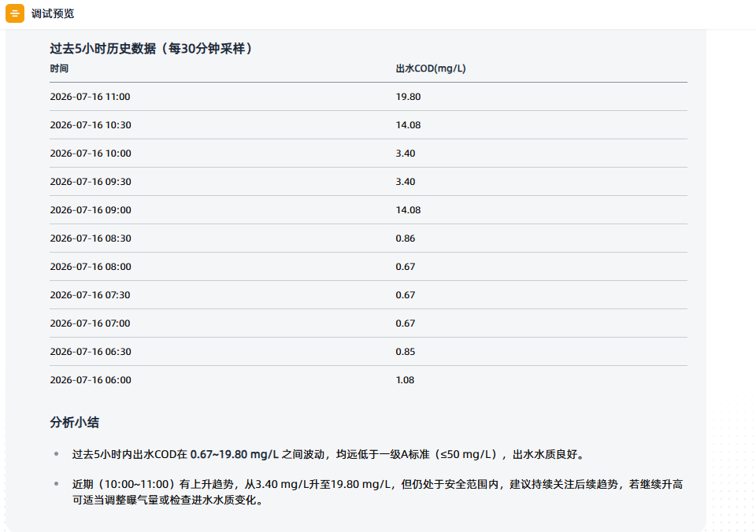Screen dimensions: 756x532
Task: Select the 2026-07-16 09:00 time cell
Action: (x=91, y=210)
